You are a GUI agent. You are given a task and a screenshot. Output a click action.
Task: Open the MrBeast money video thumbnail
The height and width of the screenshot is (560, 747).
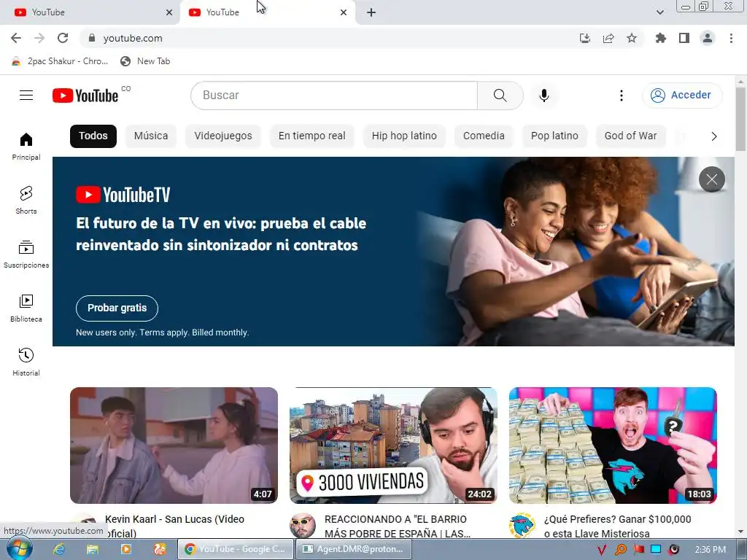click(x=613, y=446)
